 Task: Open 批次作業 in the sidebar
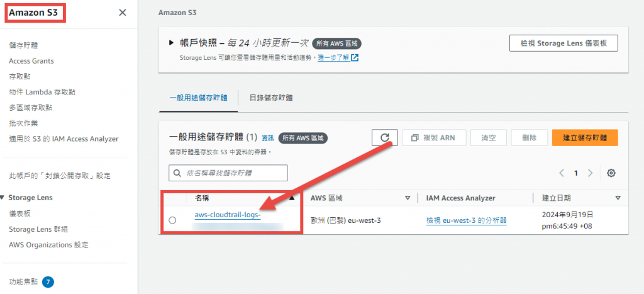click(23, 123)
